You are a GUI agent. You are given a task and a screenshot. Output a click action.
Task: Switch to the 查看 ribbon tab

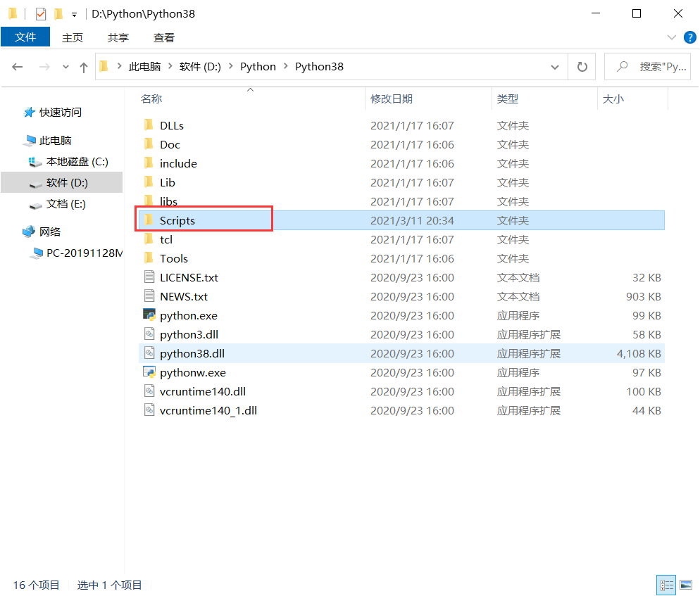pyautogui.click(x=163, y=37)
